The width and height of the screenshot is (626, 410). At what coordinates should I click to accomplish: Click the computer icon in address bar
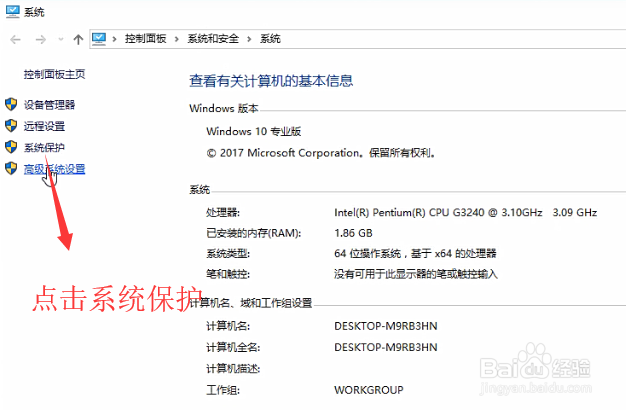pyautogui.click(x=99, y=39)
